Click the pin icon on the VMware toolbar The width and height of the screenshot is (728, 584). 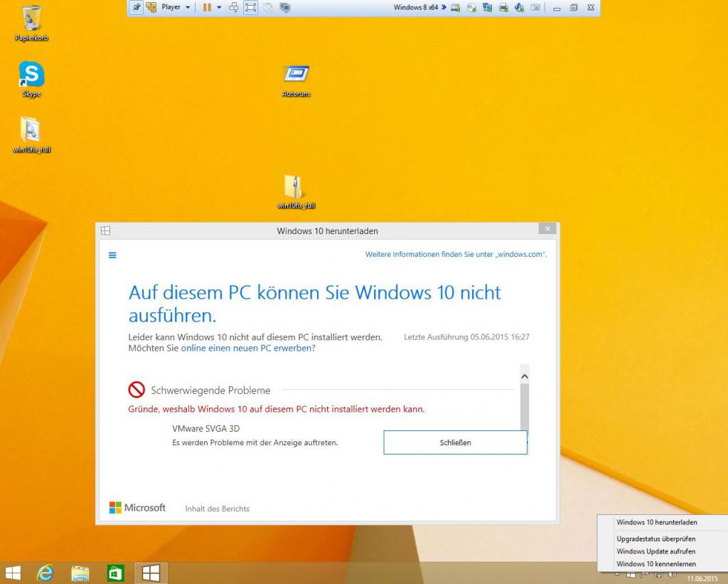tap(136, 7)
